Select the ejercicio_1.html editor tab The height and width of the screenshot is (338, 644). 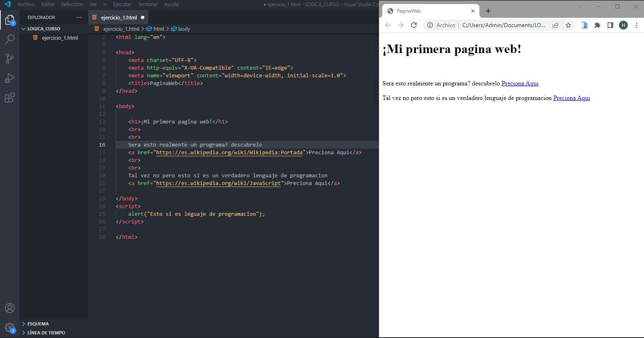tap(119, 17)
